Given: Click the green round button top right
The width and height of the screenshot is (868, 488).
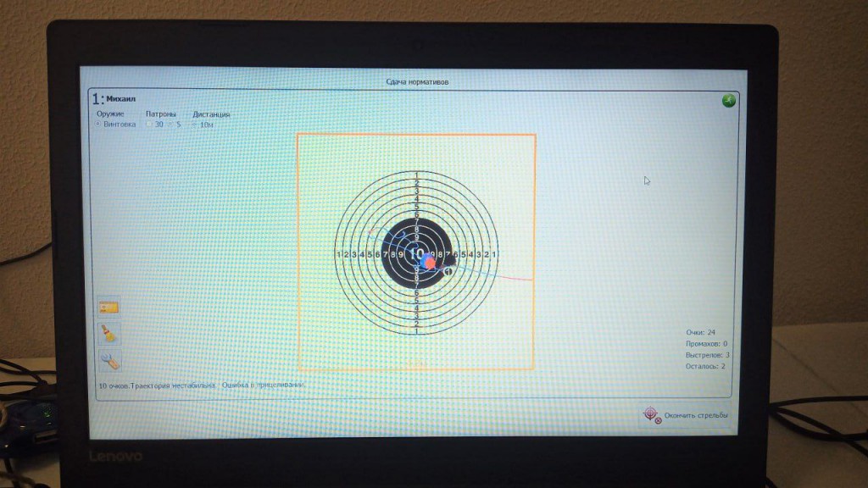Looking at the screenshot, I should [x=728, y=101].
